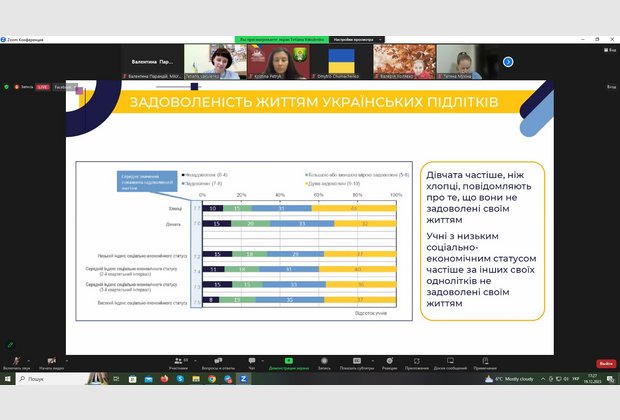Viewport: 620px width, 420px height.
Task: Open the View options dropdown
Action: pos(610,50)
